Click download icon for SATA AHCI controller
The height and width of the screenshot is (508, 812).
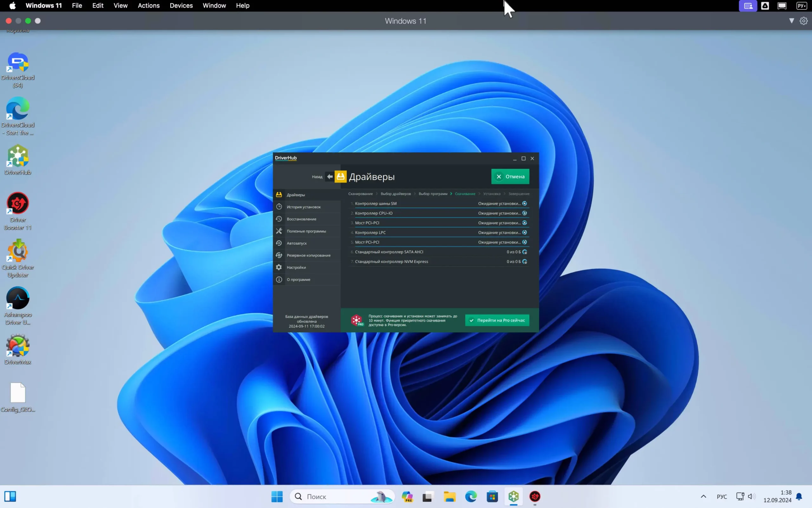coord(525,252)
